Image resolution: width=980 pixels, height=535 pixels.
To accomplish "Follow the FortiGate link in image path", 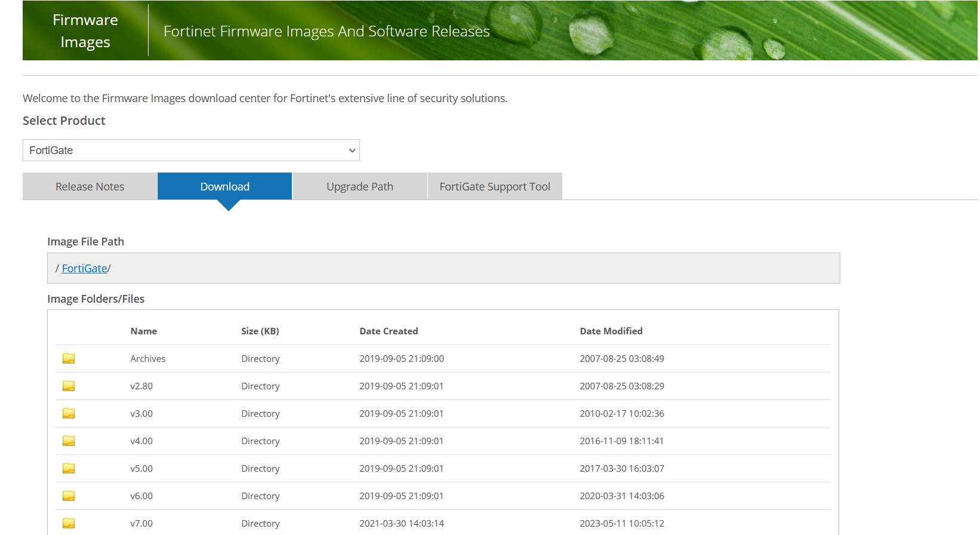I will (84, 269).
